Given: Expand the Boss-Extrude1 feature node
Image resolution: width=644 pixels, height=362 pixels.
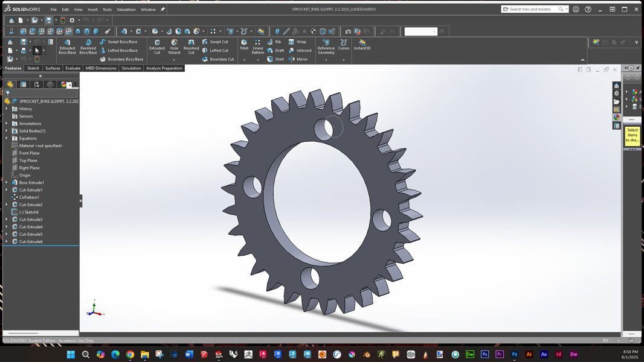Looking at the screenshot, I should click(x=7, y=182).
